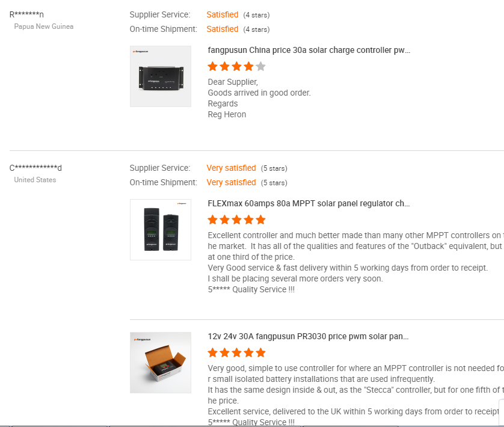Click the United States country label
Viewport: 504px width, 427px height.
tap(35, 180)
